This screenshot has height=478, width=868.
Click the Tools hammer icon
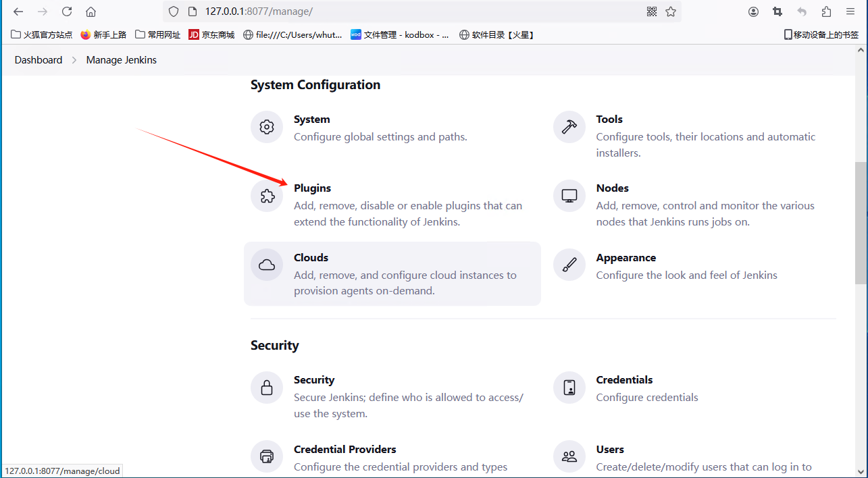(569, 127)
